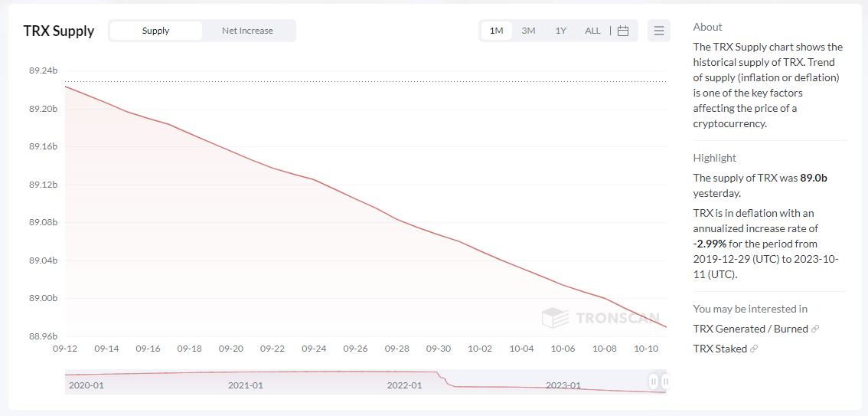This screenshot has width=868, height=416.
Task: Select the 3M time range
Action: [529, 31]
